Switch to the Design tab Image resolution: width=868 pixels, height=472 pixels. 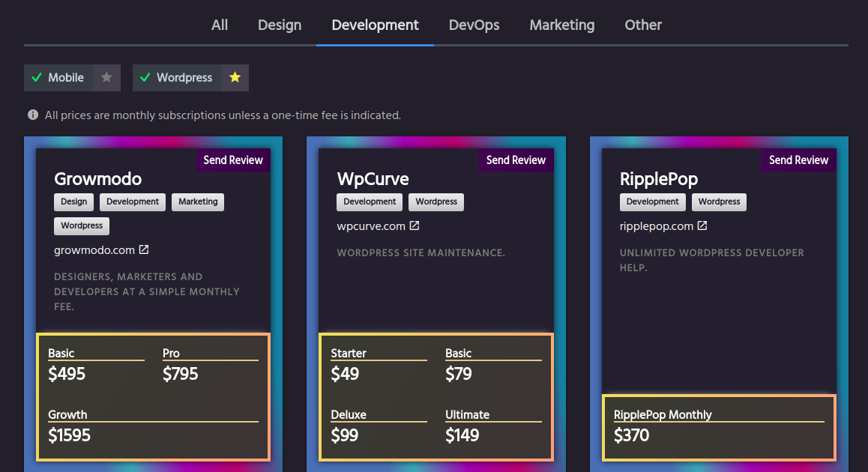(280, 25)
